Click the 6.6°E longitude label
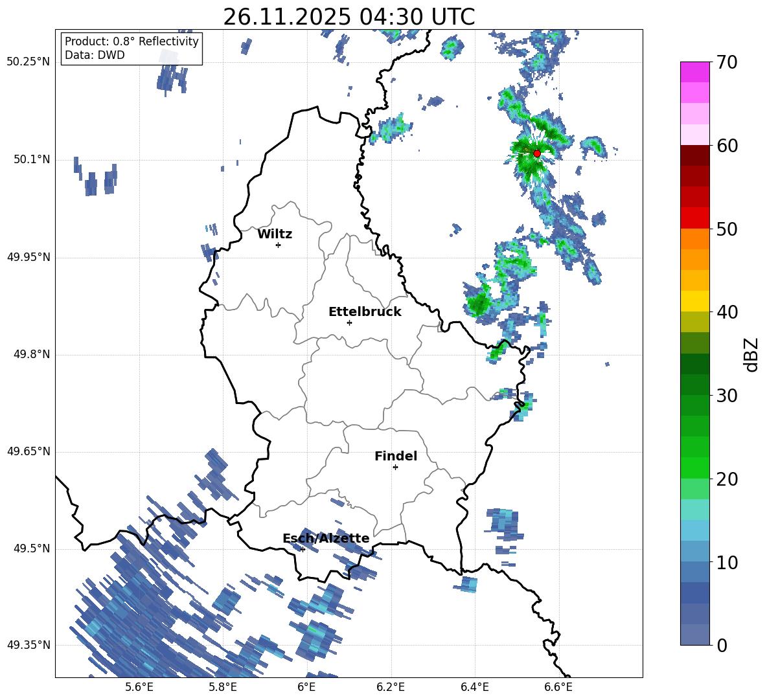 pos(558,687)
